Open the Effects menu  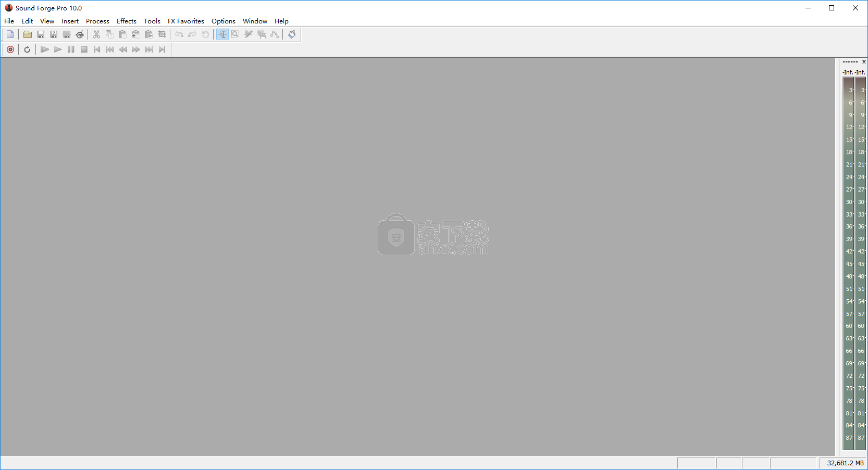[127, 21]
